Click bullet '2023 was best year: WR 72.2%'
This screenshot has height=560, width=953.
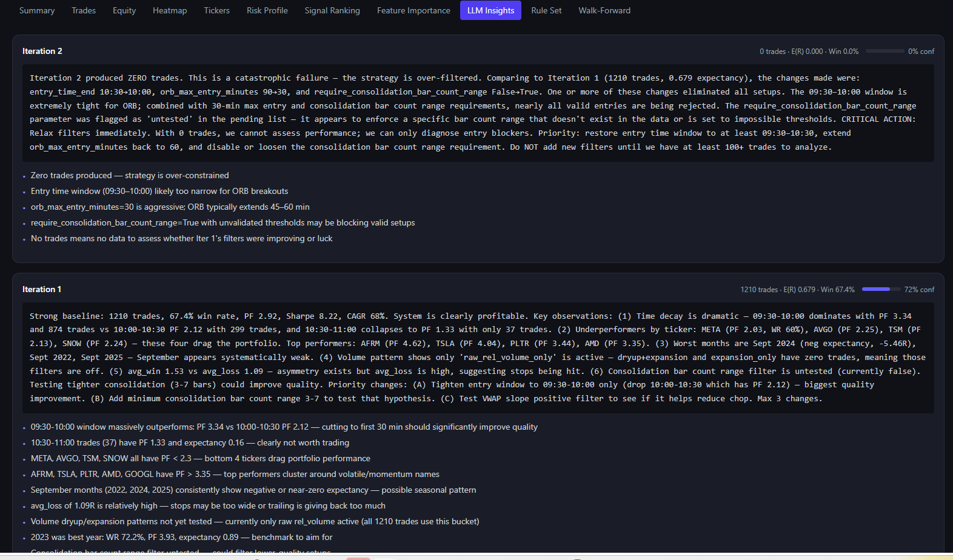click(x=182, y=537)
